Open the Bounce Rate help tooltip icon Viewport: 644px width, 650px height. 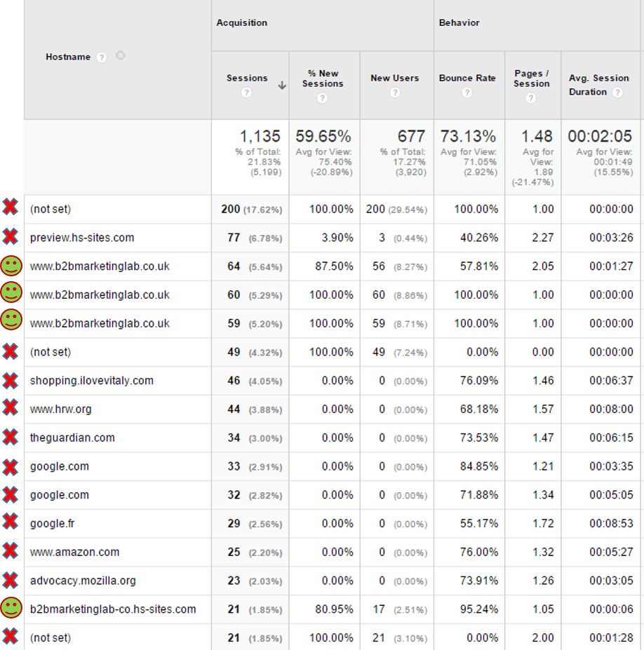468,92
